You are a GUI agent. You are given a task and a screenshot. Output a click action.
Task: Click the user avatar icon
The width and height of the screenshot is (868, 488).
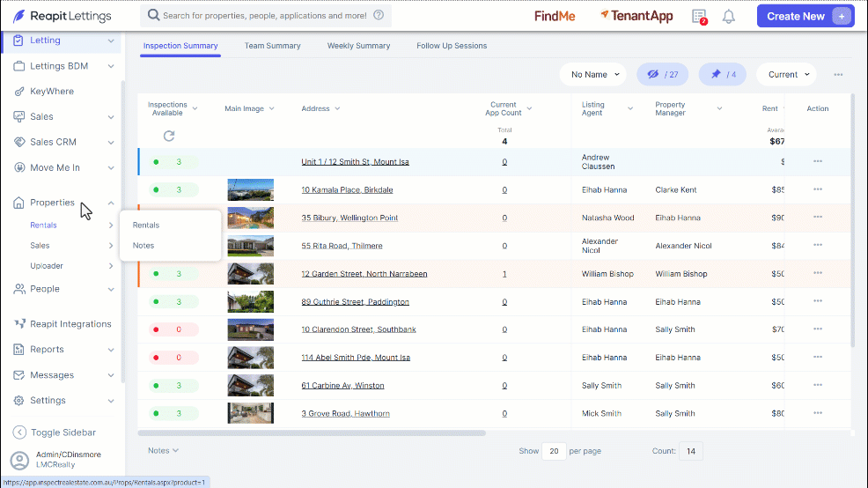click(19, 461)
